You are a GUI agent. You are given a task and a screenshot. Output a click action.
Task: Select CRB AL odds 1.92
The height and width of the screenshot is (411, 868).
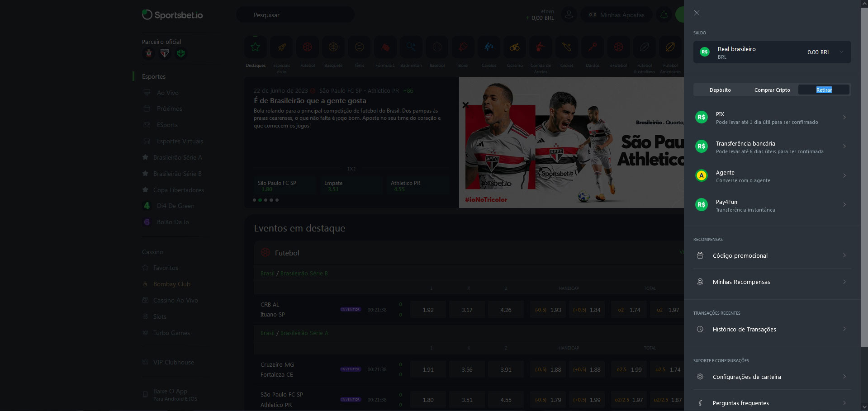428,310
